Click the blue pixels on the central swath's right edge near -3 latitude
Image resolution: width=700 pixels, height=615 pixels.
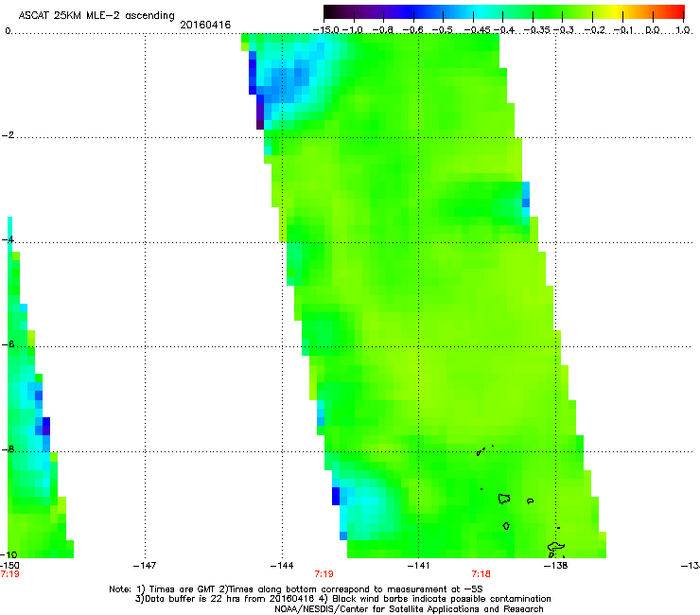[x=526, y=200]
